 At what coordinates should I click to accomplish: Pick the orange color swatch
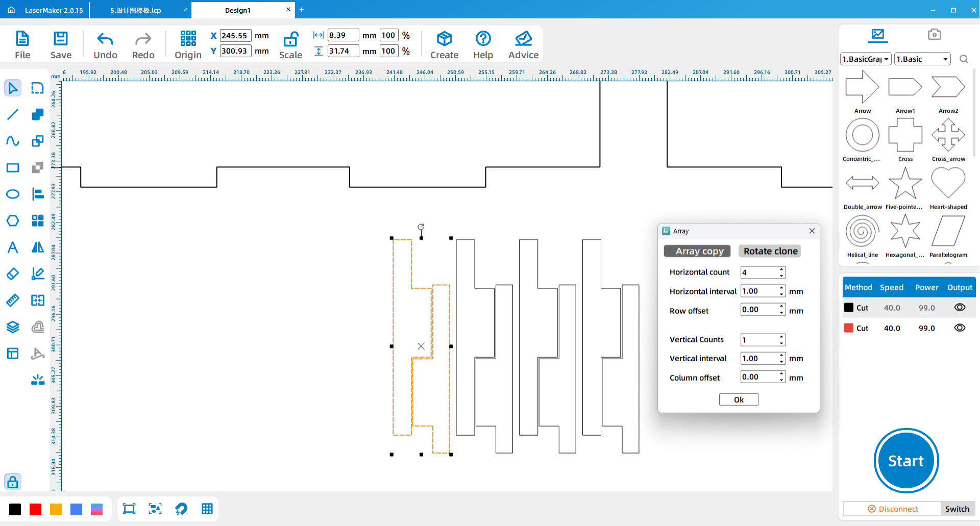56,509
